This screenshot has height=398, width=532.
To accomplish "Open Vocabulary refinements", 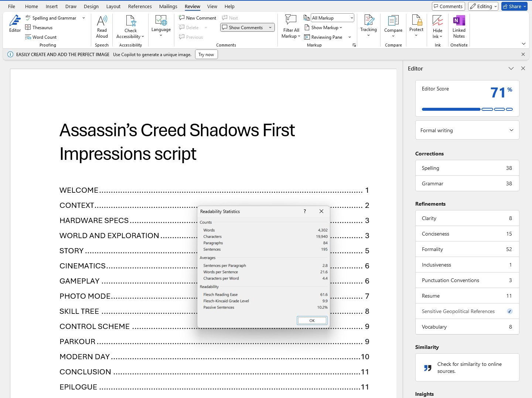I will click(467, 327).
